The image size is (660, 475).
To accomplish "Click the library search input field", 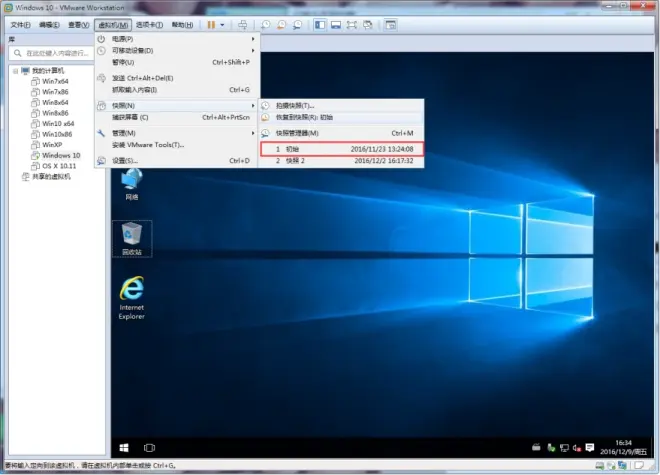I will point(51,53).
